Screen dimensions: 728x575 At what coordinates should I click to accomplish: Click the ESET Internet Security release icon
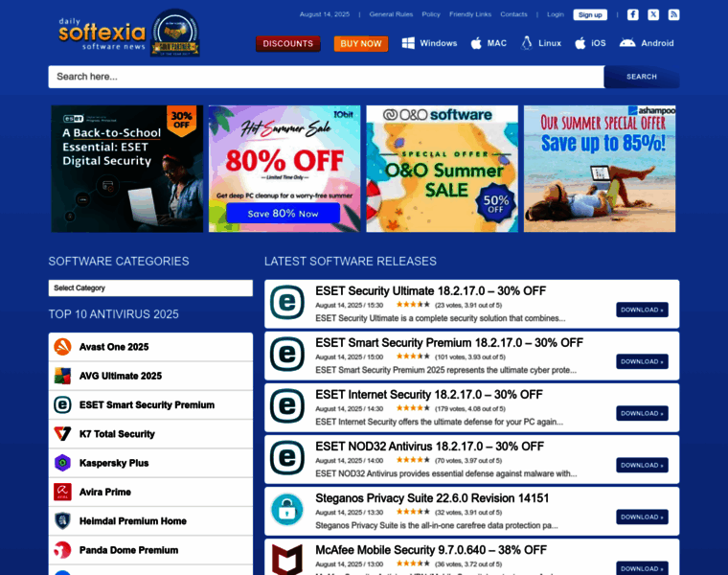(x=287, y=406)
